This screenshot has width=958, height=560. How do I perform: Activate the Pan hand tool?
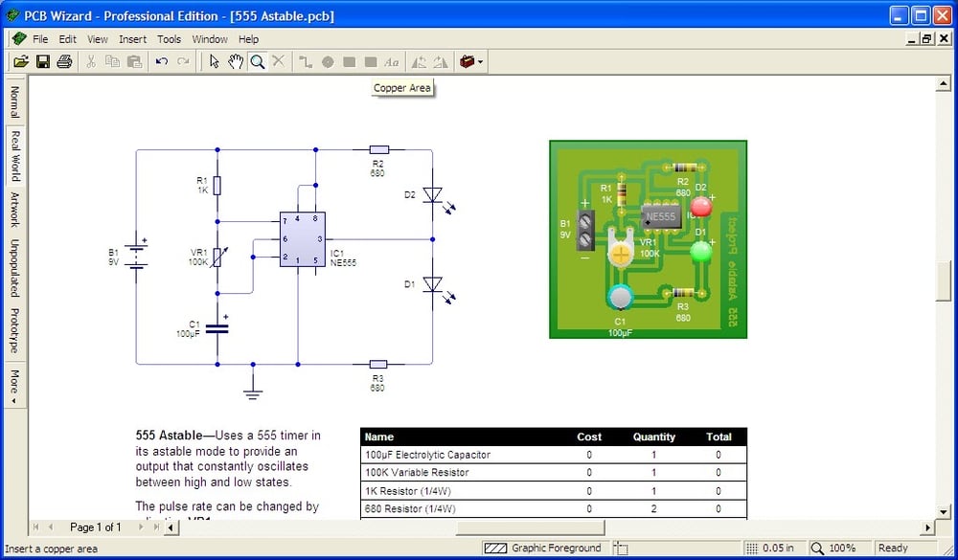(236, 61)
